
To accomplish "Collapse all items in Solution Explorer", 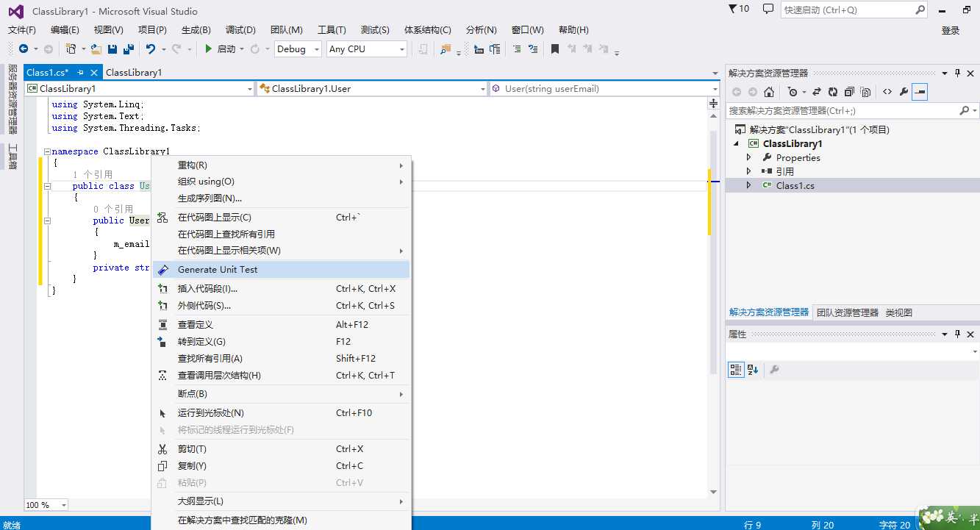I will tap(849, 92).
